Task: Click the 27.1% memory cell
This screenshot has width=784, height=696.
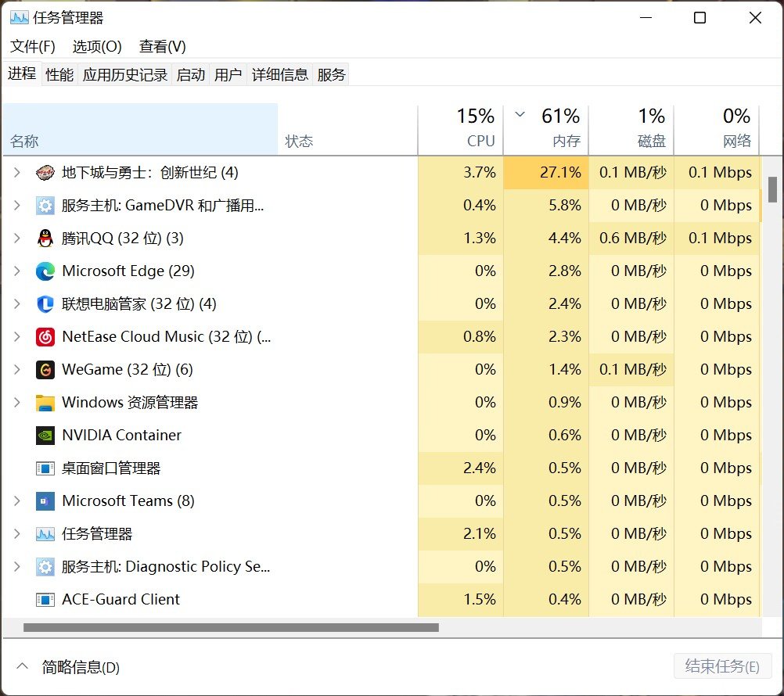Action: pos(546,173)
